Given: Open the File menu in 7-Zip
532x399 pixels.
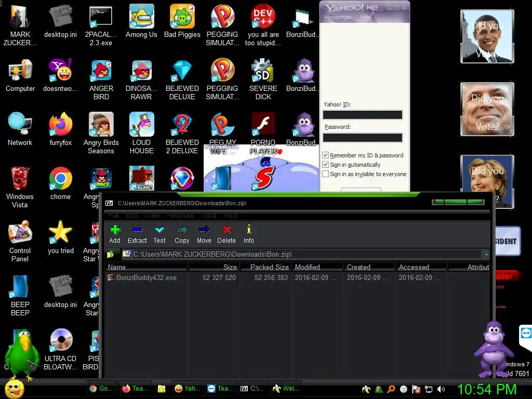Looking at the screenshot, I should [x=113, y=215].
